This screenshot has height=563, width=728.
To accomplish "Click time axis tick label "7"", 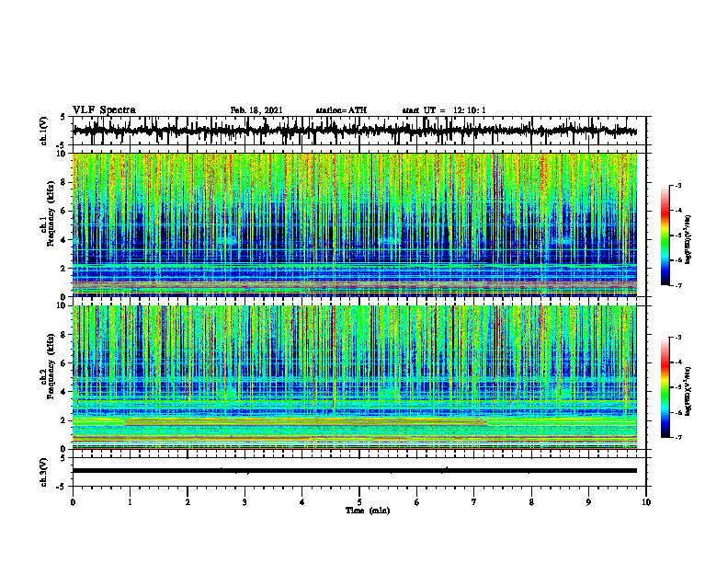I will pyautogui.click(x=474, y=502).
